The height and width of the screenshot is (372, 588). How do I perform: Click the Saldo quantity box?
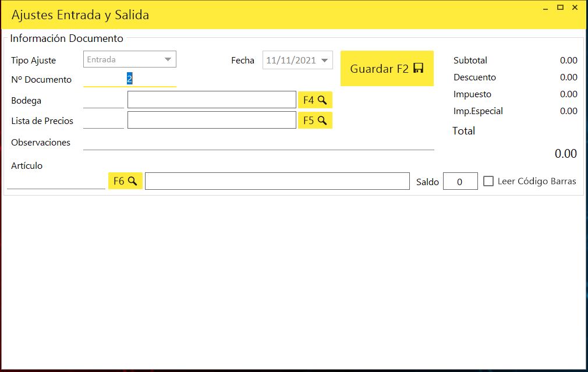(x=460, y=182)
